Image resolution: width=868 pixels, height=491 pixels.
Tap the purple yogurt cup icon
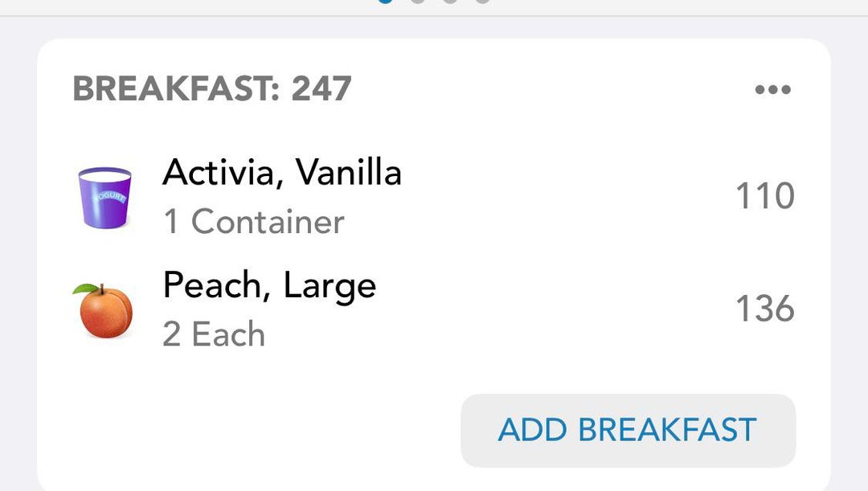point(104,198)
